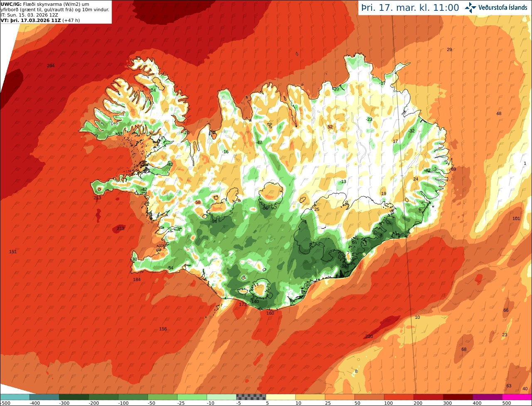532x406 pixels.
Task: Pick the light teal -500 to -400 legend swatch
Action: (15, 397)
